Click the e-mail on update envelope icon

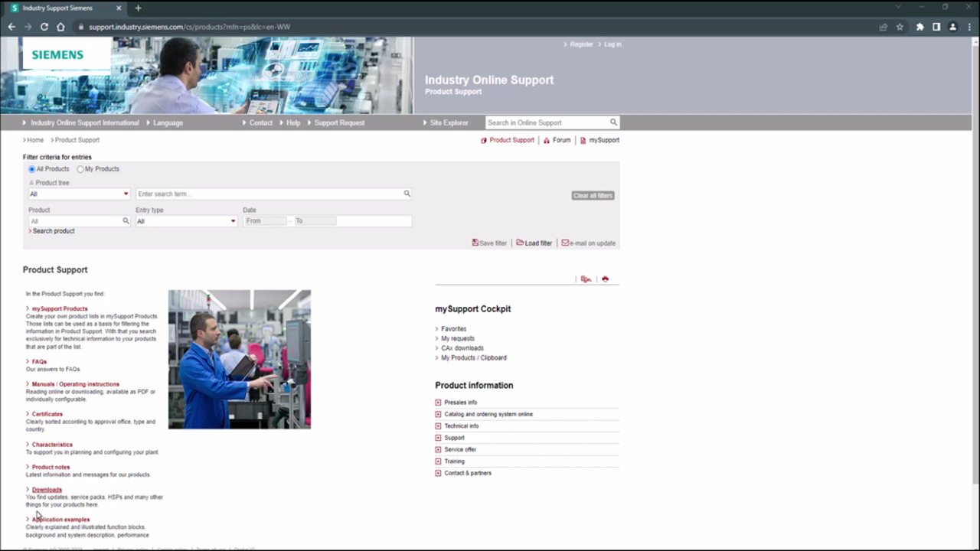click(565, 243)
